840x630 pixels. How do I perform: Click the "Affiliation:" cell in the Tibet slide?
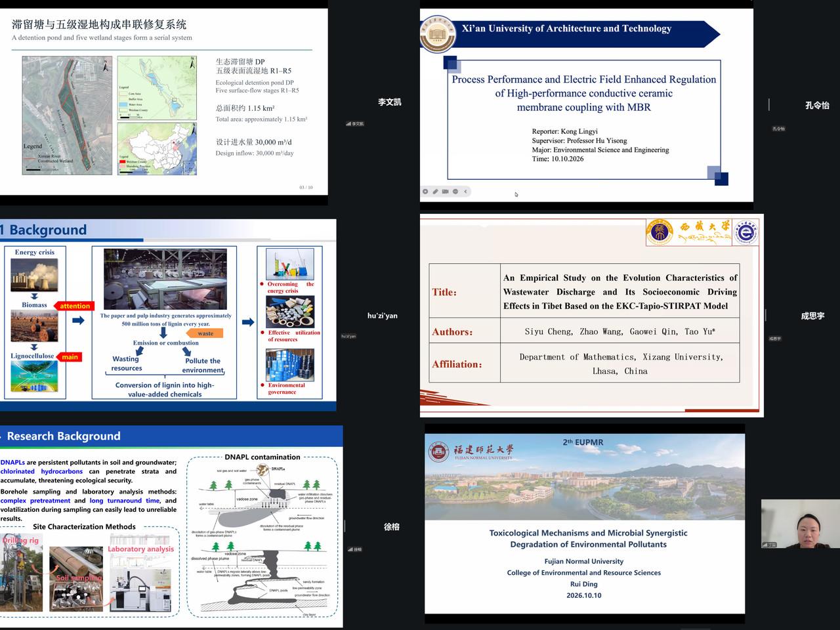(x=465, y=364)
